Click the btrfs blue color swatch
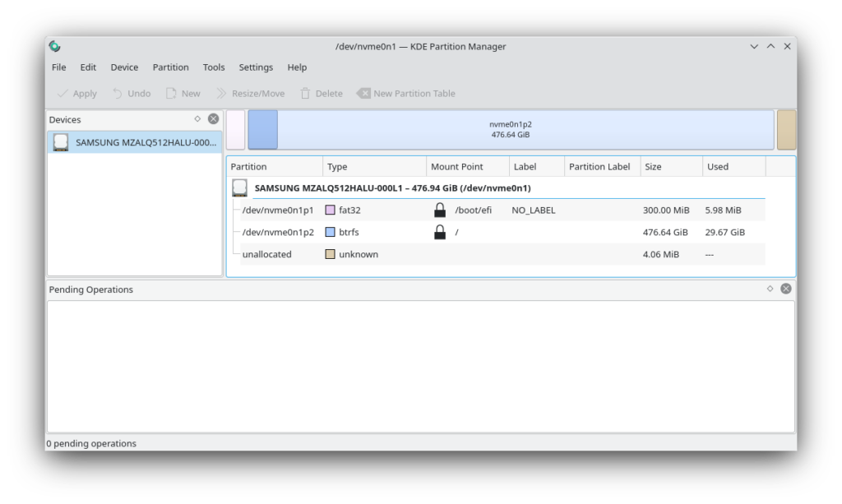 point(331,233)
